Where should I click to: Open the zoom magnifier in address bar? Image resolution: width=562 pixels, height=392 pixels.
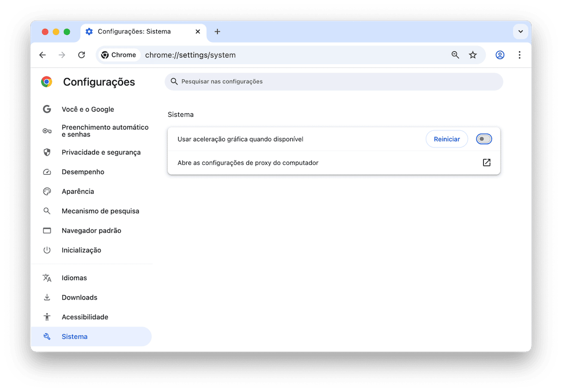455,55
